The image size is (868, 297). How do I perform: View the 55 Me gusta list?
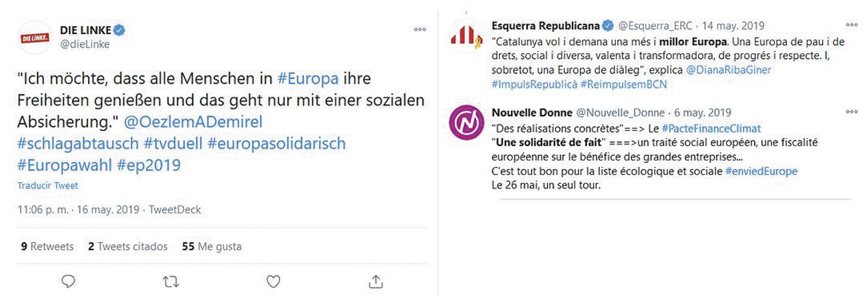pos(212,246)
